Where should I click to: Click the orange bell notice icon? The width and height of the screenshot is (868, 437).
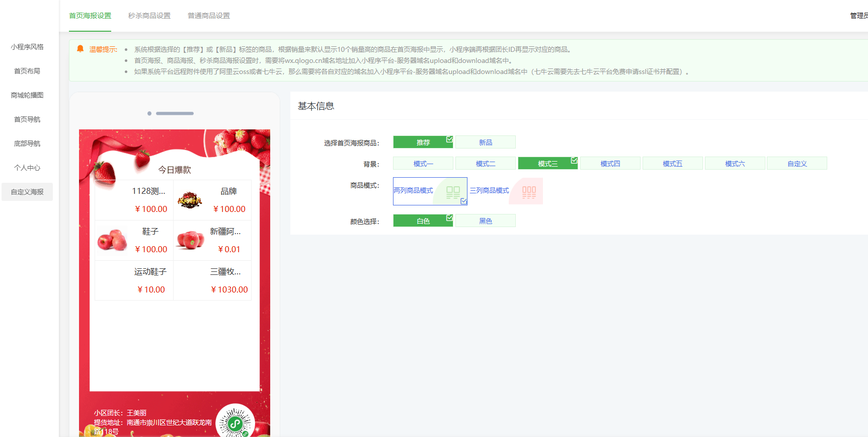80,49
